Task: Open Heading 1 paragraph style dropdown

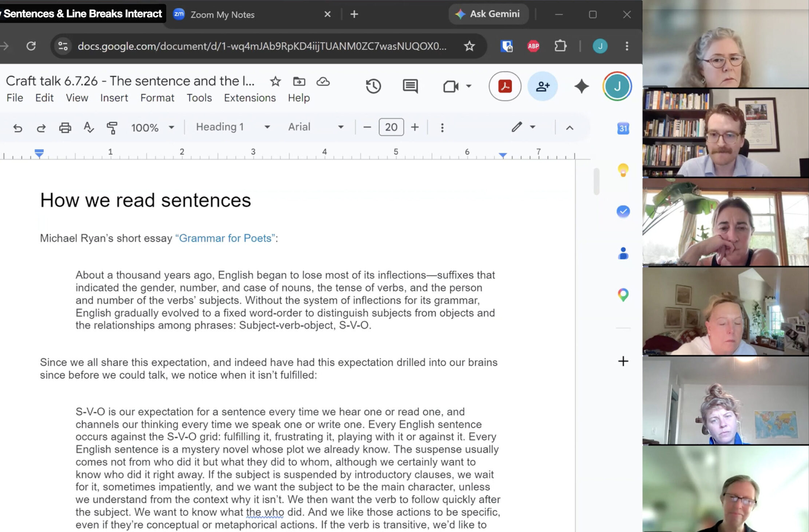Action: tap(233, 127)
